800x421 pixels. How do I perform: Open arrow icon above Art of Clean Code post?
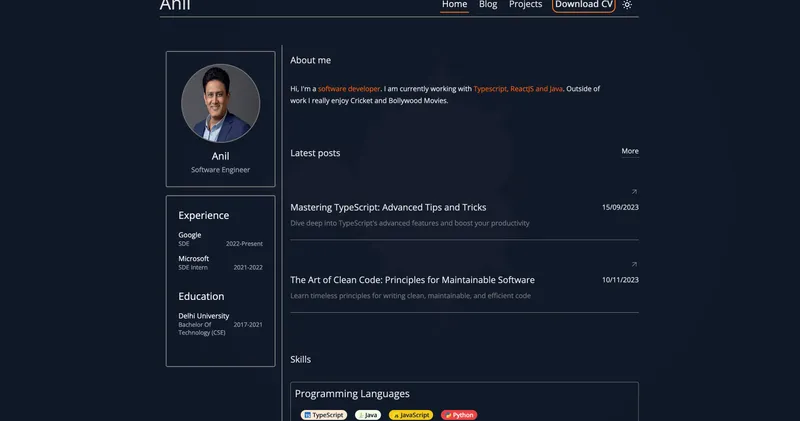[x=634, y=264]
